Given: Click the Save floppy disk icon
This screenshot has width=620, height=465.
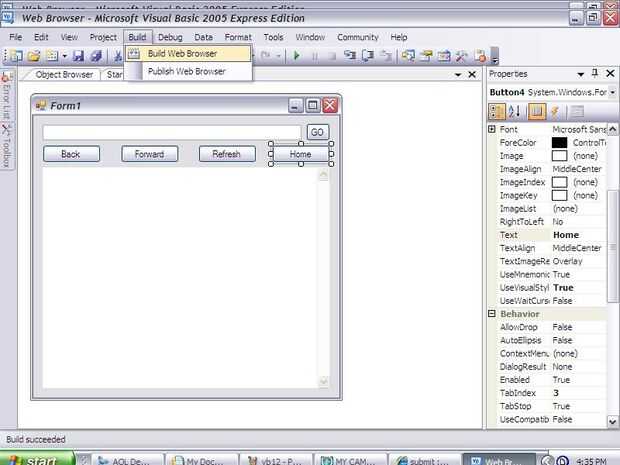Looking at the screenshot, I should pyautogui.click(x=79, y=56).
